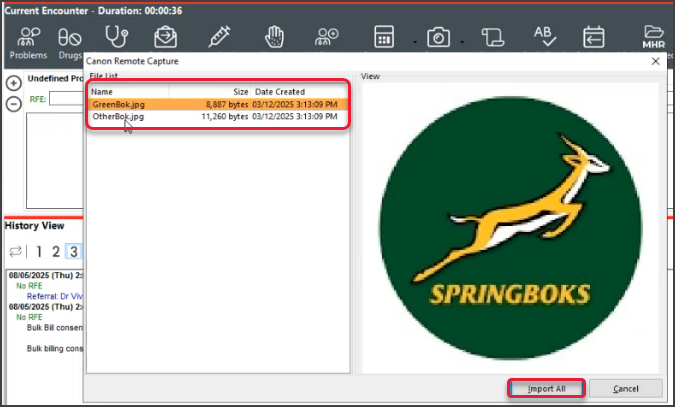Click the camera capture icon
This screenshot has height=407, width=675.
(438, 37)
